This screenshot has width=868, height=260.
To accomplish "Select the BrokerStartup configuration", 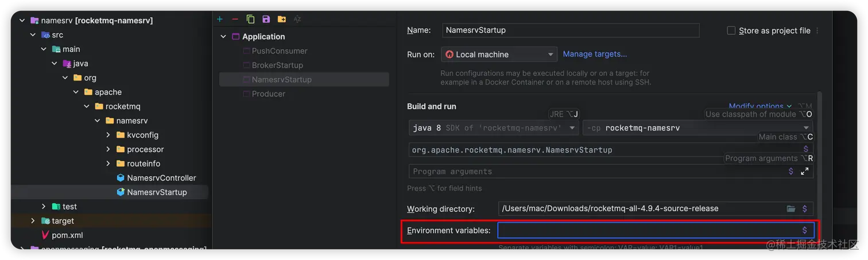I will (277, 65).
